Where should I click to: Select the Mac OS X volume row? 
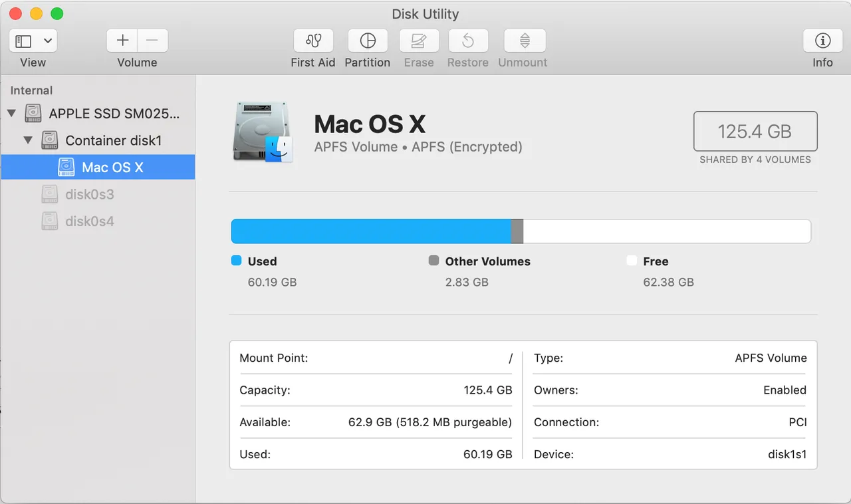(98, 167)
